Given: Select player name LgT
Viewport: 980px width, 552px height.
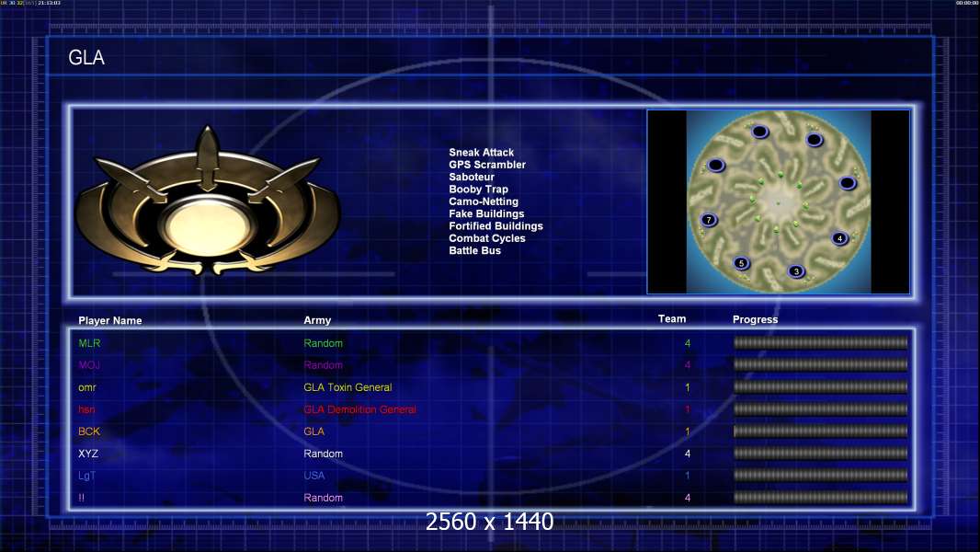Looking at the screenshot, I should click(x=86, y=476).
